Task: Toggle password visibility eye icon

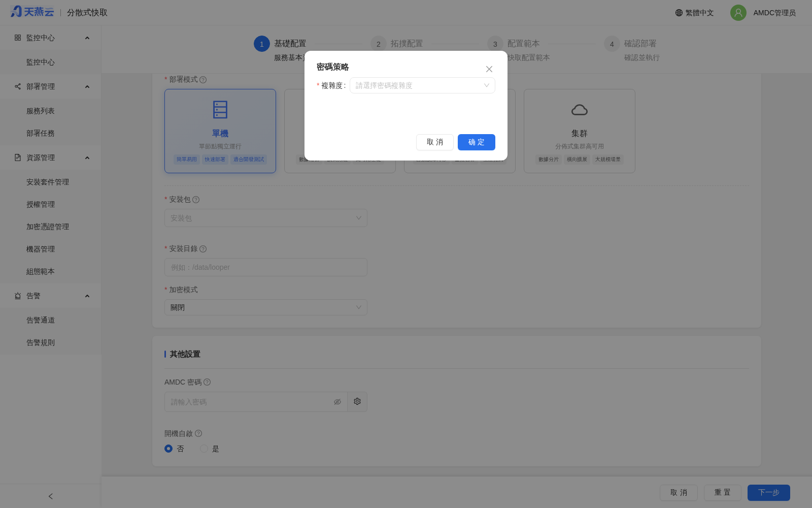Action: [x=337, y=402]
